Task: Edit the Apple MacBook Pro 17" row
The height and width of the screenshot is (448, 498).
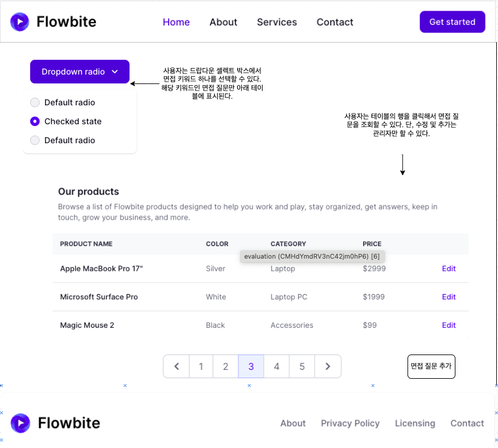Action: 448,269
